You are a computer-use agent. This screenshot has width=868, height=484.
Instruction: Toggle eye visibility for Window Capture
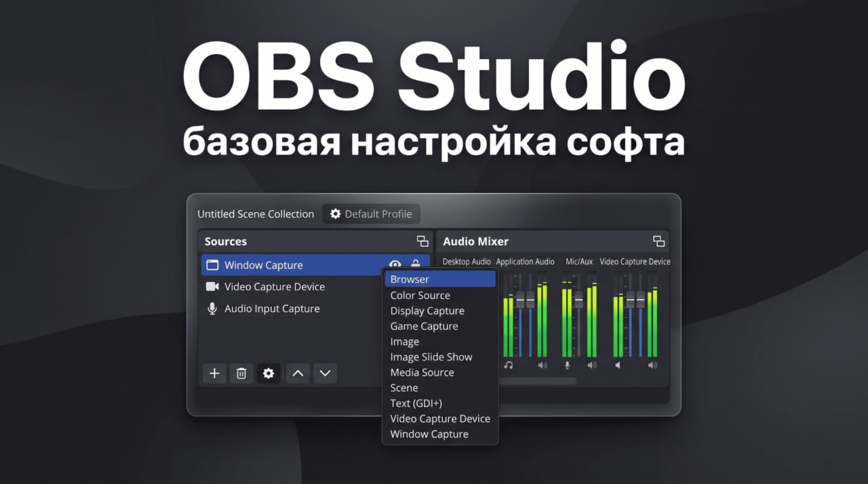click(x=395, y=265)
